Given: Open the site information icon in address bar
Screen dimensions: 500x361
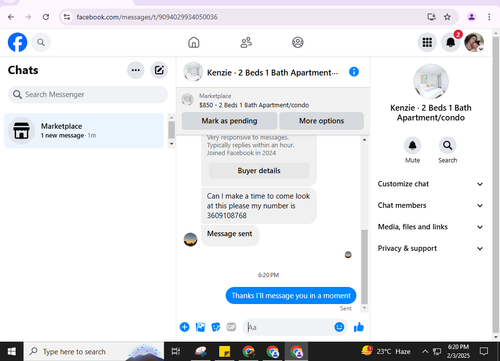Looking at the screenshot, I should tap(67, 17).
